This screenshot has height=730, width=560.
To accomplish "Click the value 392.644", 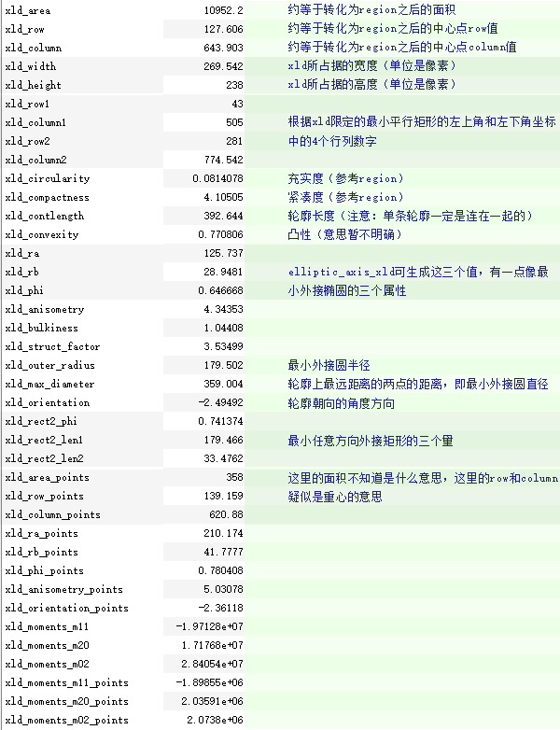I will pos(223,216).
